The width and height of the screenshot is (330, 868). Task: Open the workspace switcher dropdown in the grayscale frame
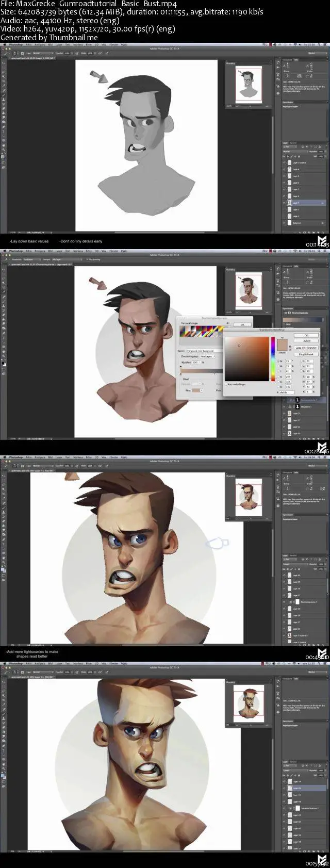[317, 53]
